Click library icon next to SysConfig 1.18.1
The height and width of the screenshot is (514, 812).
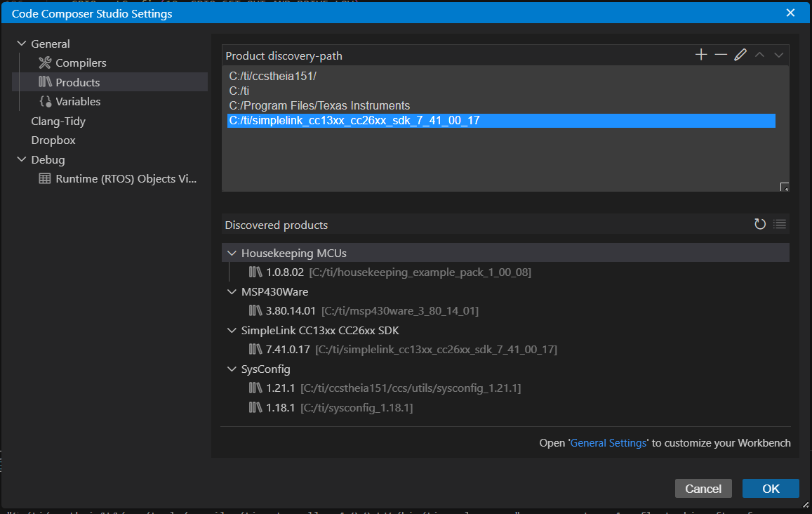point(255,407)
